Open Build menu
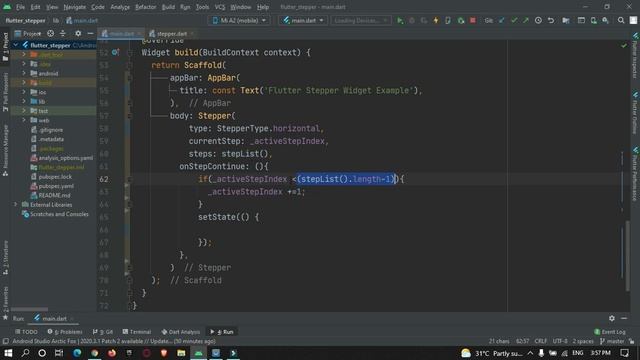640x360 pixels. (x=168, y=7)
